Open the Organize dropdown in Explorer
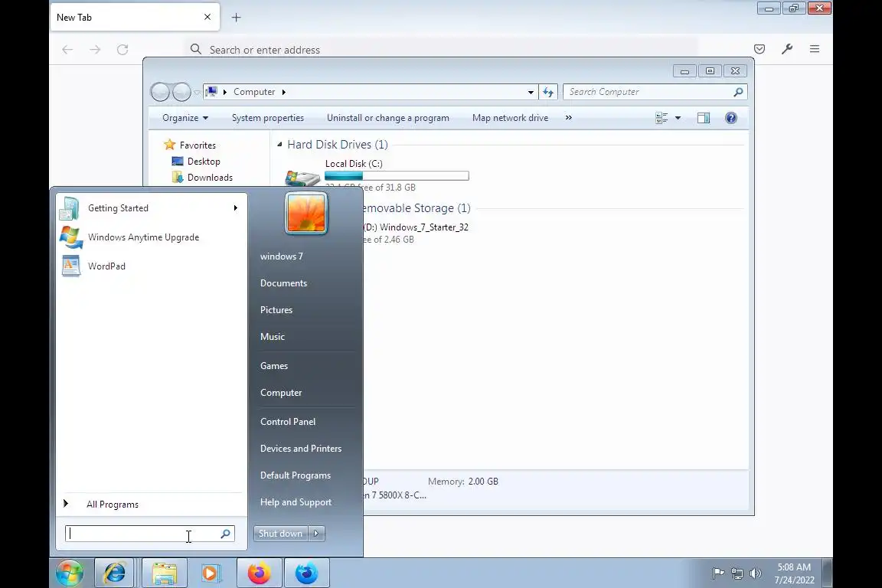882x588 pixels. [x=185, y=118]
